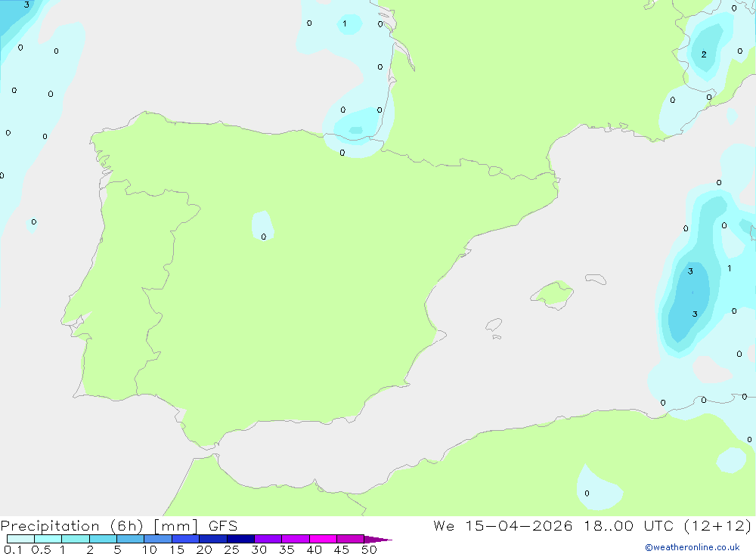Viewport: 756px width, 554px height.
Task: Select the 20–25 mm dark blue swatch
Action: click(x=213, y=539)
